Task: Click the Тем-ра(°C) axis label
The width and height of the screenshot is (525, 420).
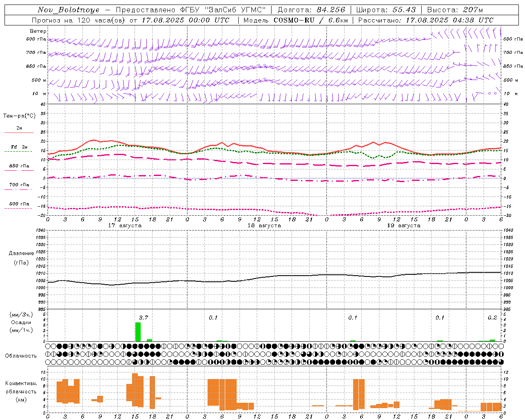Action: click(x=19, y=116)
